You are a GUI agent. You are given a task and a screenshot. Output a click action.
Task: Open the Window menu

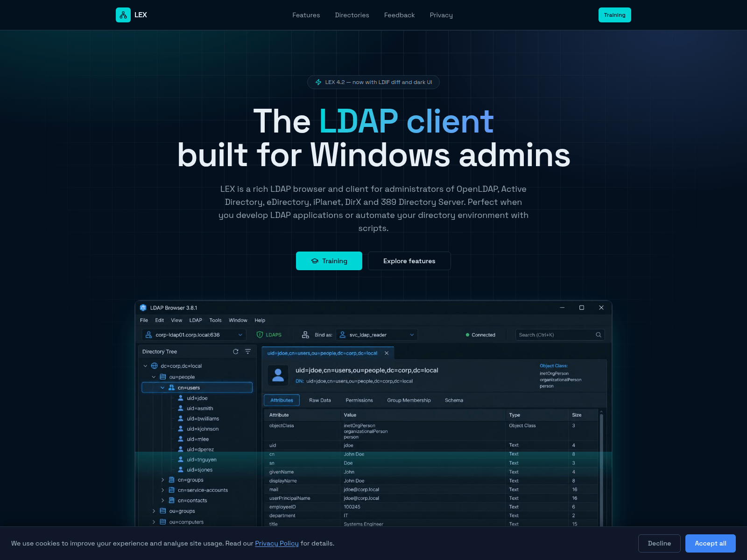pos(238,320)
